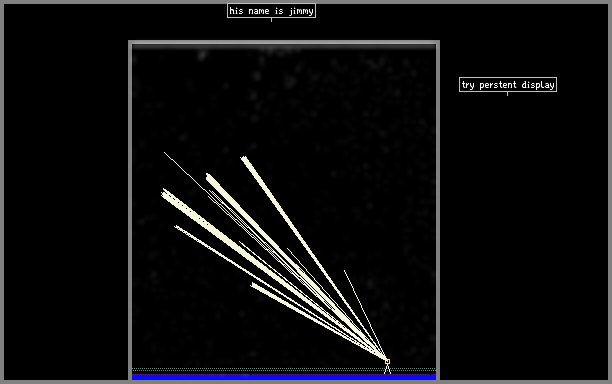Click the end of the long thin upper-left ray
Viewport: 612px width, 384px height.
(165, 153)
